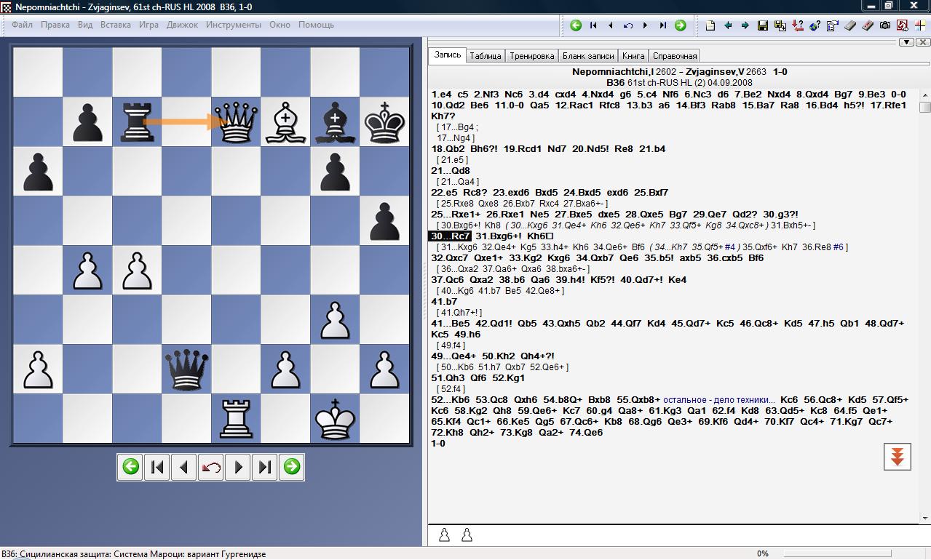931x560 pixels.
Task: Click the teal left arrow toolbar icon
Action: click(727, 25)
